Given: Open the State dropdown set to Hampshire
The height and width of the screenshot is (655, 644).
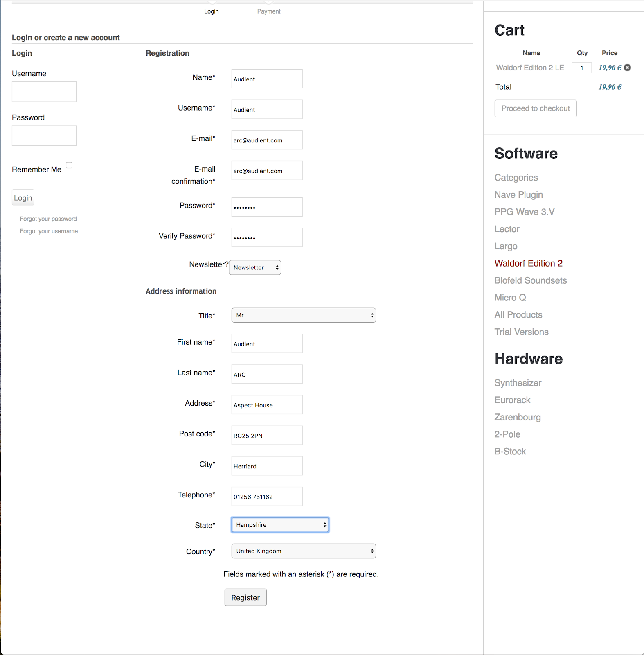Looking at the screenshot, I should [x=280, y=525].
